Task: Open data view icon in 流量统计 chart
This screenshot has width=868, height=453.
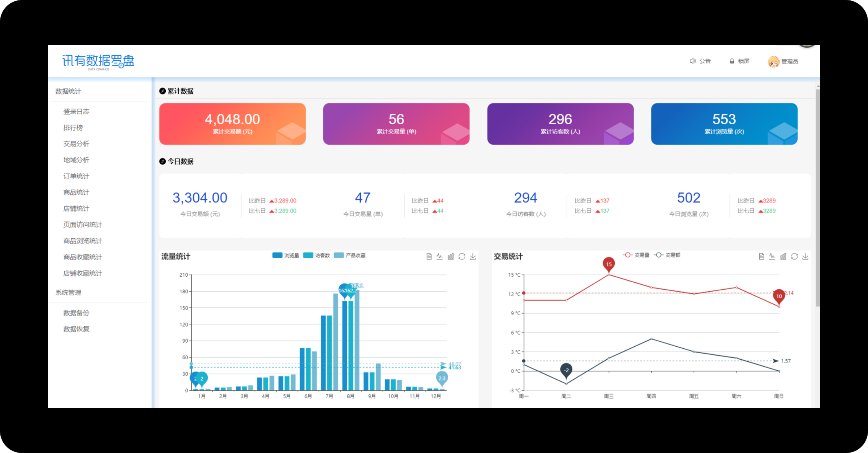Action: [429, 256]
